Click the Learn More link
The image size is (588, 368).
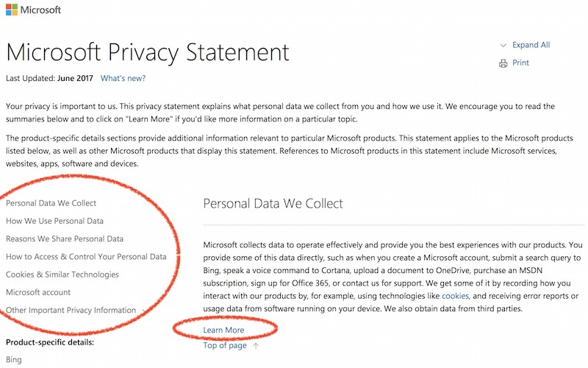pos(223,330)
